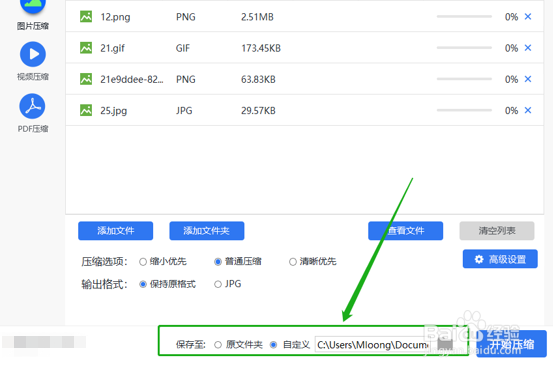Remove 25.jpg from the list
553x370 pixels.
tap(528, 110)
